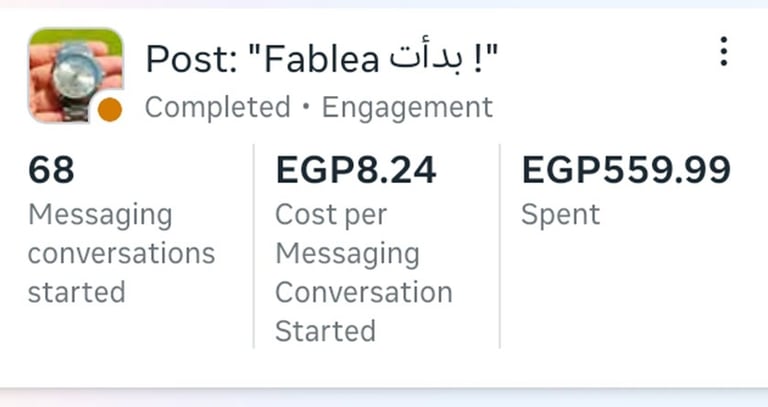This screenshot has height=407, width=768.
Task: Click "Messaging conversations started" label
Action: pyautogui.click(x=120, y=254)
